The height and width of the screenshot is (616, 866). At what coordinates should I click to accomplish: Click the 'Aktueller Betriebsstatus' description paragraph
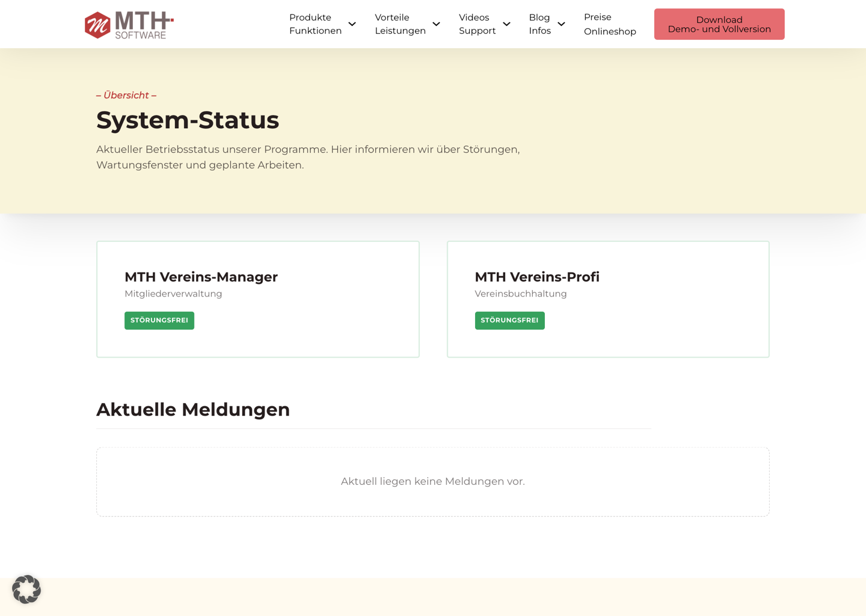coord(308,157)
